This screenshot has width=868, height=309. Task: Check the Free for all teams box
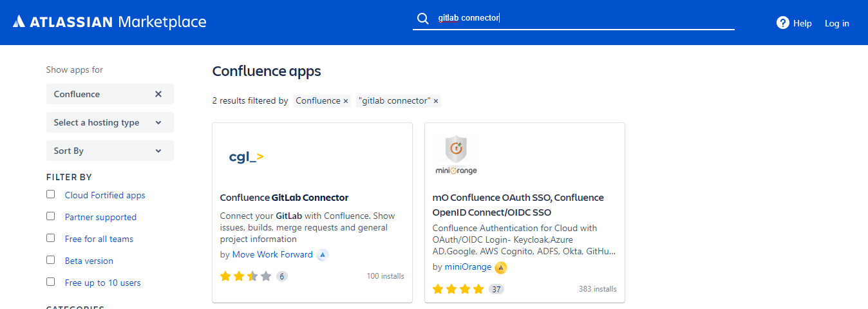pyautogui.click(x=51, y=238)
